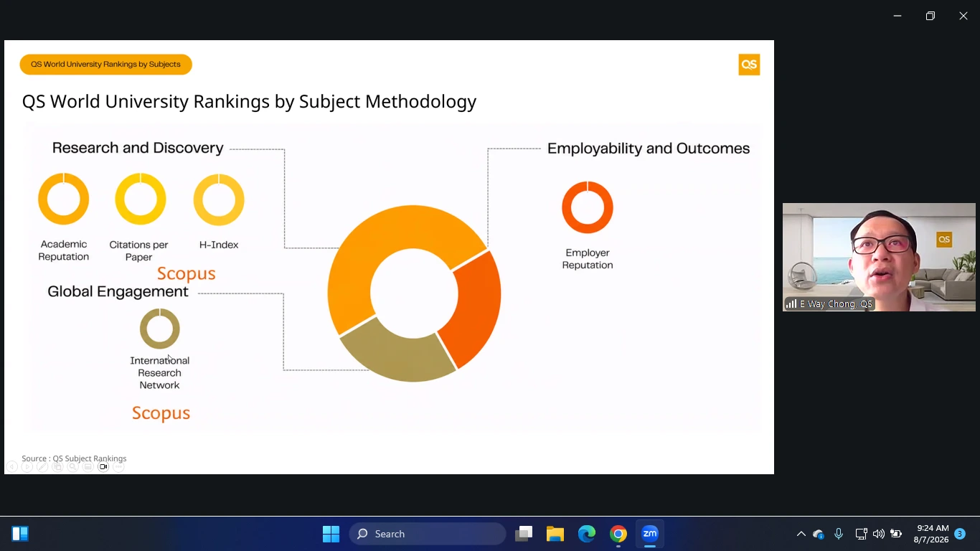Select the H-Index donut chart
Viewport: 980px width, 551px height.
point(219,199)
